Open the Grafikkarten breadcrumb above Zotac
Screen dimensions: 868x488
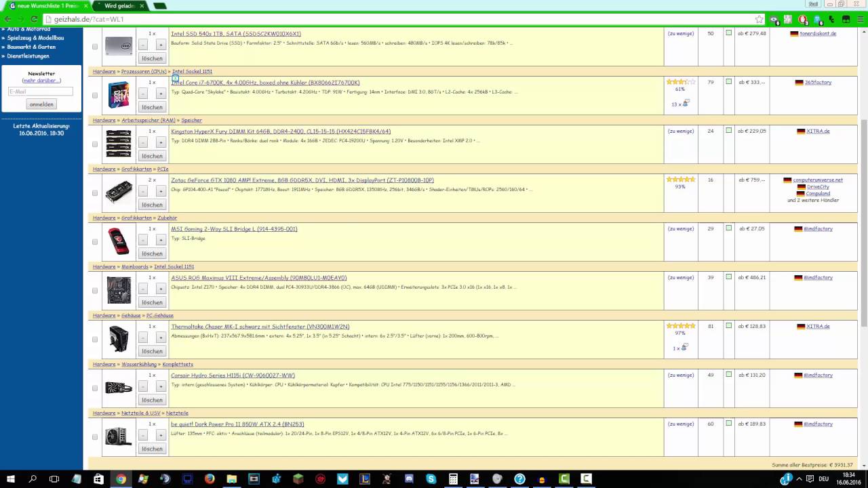point(136,169)
